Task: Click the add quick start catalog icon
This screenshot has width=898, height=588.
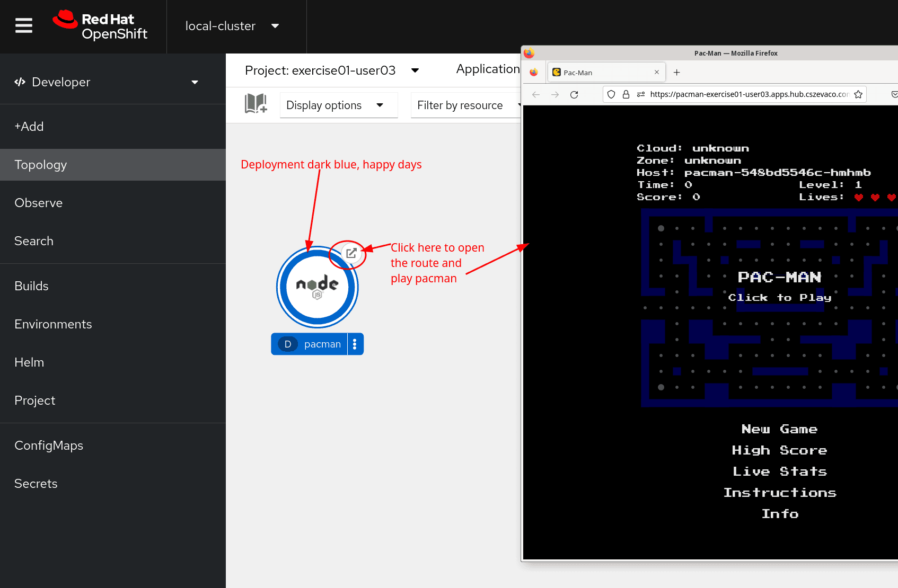Action: (256, 104)
